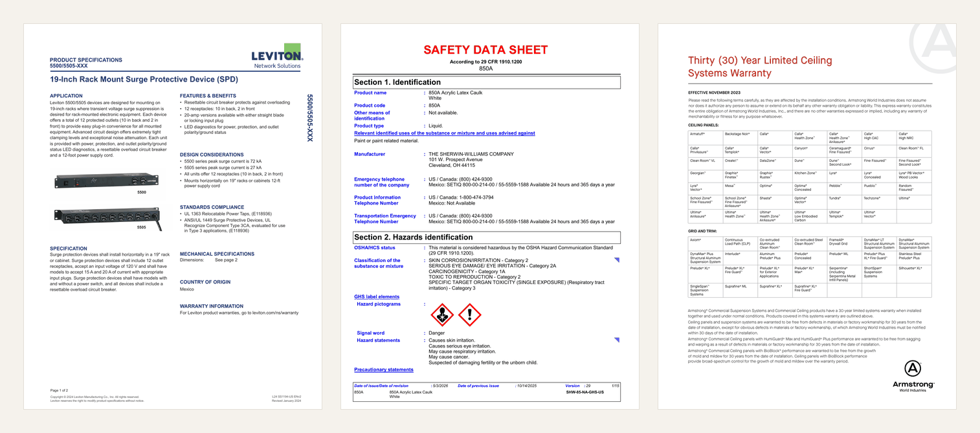Click the MECHANICAL SPECIFICATIONS heading

tap(217, 254)
